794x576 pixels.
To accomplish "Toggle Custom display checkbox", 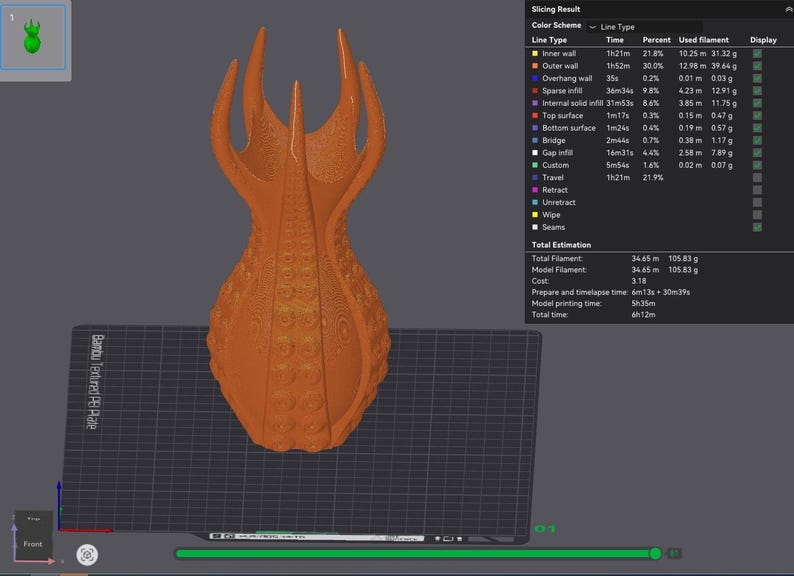I will (x=757, y=165).
